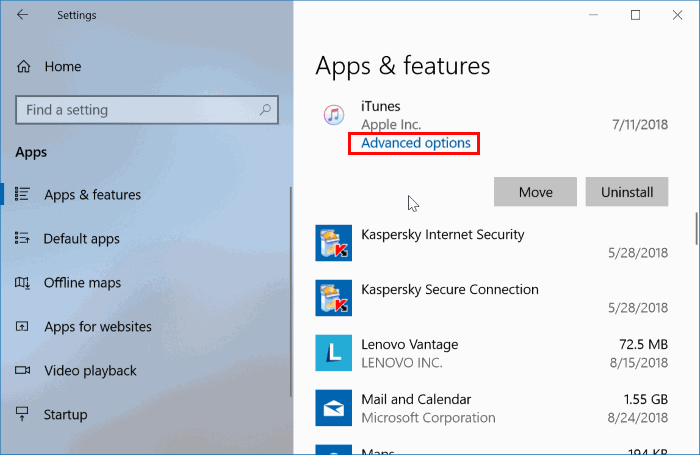Click the 8/24/2018 date
Image resolution: width=700 pixels, height=455 pixels.
click(x=638, y=417)
